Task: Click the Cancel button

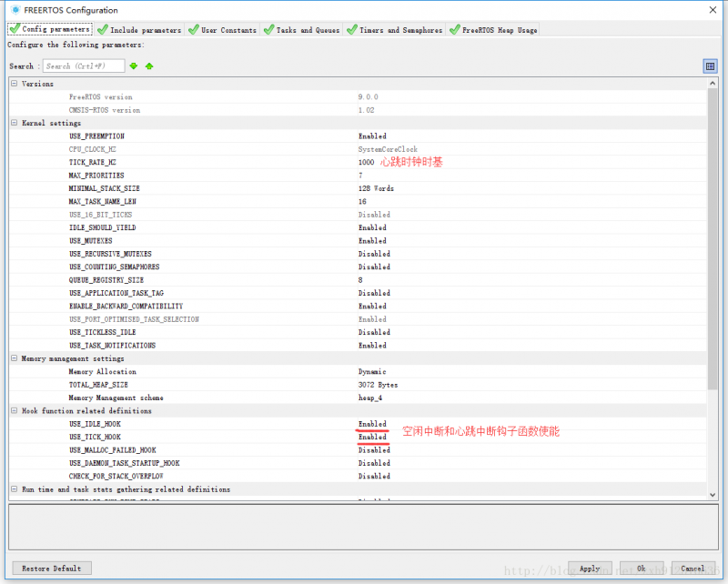Action: tap(693, 569)
